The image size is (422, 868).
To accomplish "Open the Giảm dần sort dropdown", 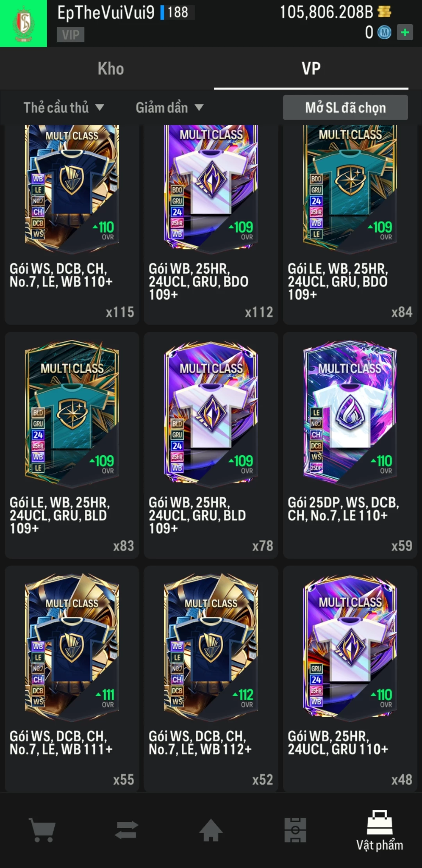I will tap(169, 108).
